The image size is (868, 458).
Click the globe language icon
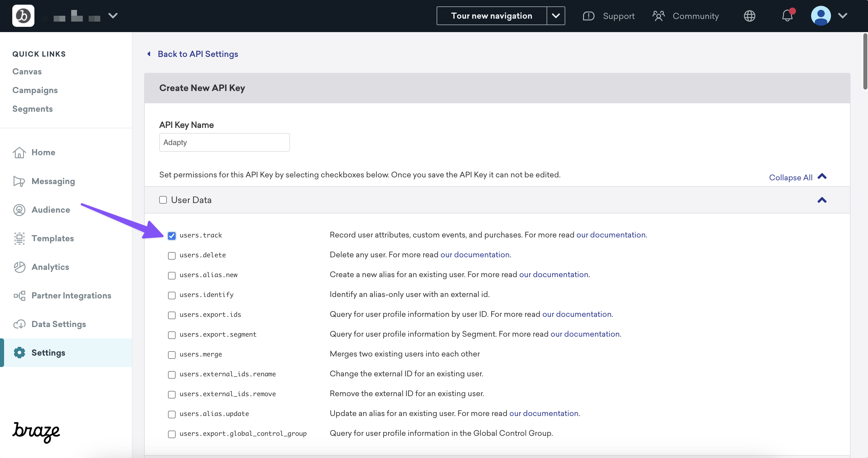click(x=749, y=16)
